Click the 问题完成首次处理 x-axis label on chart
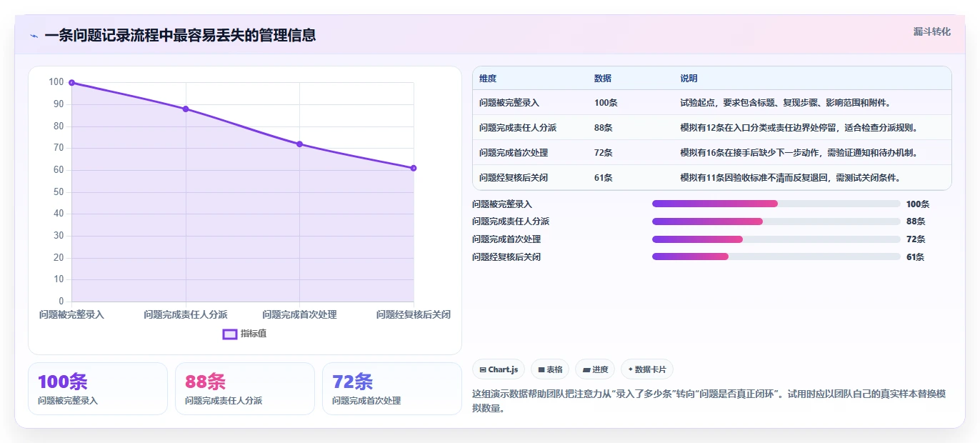The image size is (980, 443). click(299, 315)
